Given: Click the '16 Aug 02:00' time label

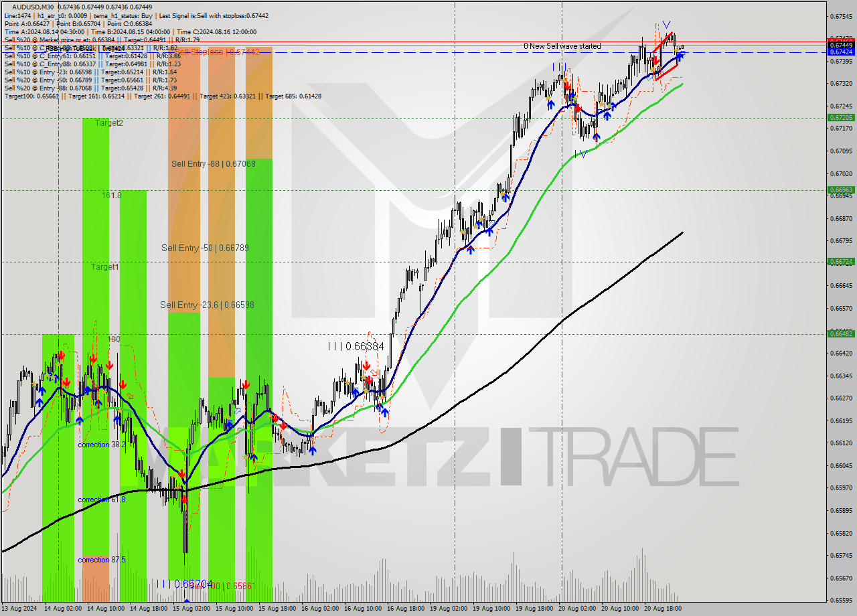Looking at the screenshot, I should pyautogui.click(x=319, y=609).
